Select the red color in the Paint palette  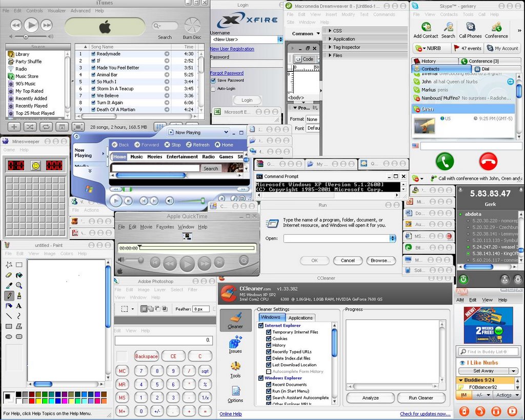32,401
